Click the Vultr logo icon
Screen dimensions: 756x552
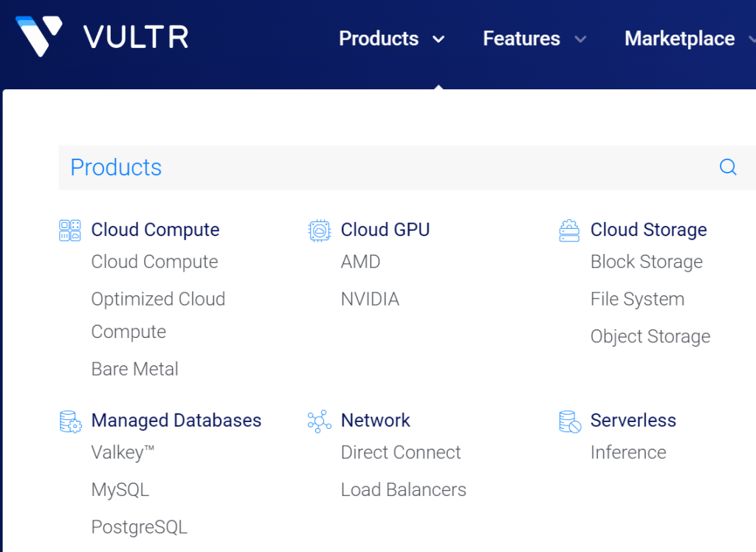pos(39,36)
